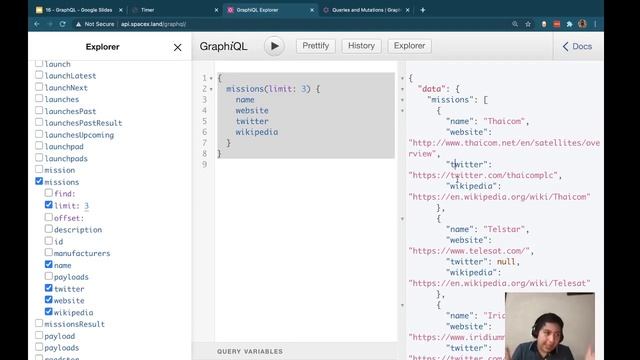Uncheck the missions field
Screen dimensions: 640x360
tap(39, 181)
